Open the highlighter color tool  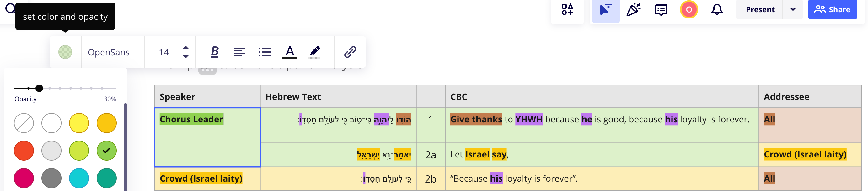[314, 52]
